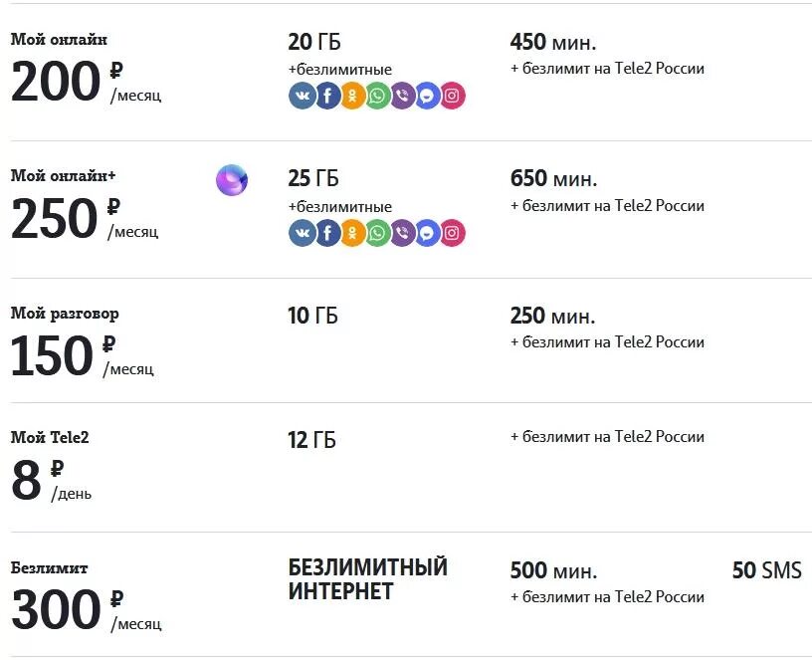Image resolution: width=812 pixels, height=660 pixels.
Task: Click the Odnoklassniki icon under 20 ГБ
Action: [x=352, y=97]
